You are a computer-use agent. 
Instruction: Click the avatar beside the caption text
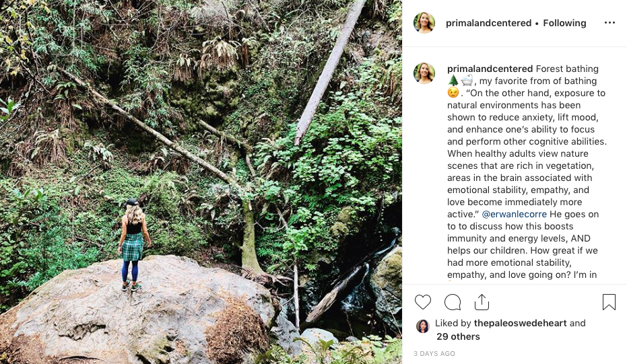tap(424, 73)
